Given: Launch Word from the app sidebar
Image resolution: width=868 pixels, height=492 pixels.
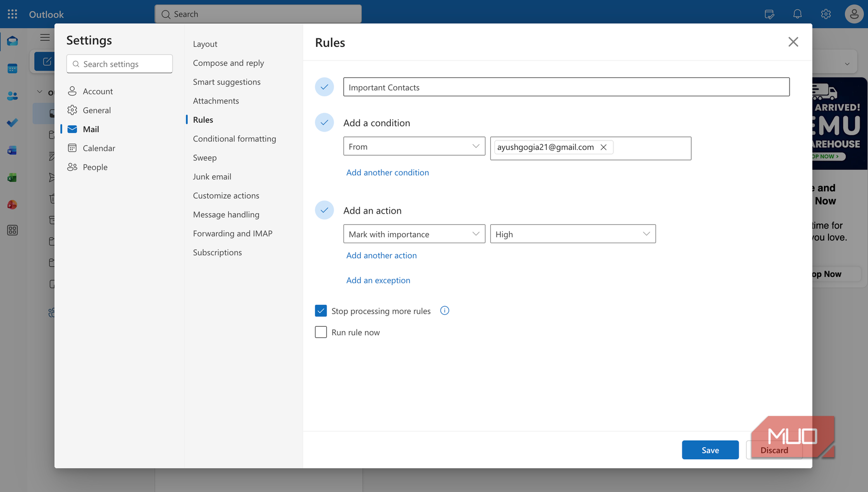Looking at the screenshot, I should pos(12,150).
